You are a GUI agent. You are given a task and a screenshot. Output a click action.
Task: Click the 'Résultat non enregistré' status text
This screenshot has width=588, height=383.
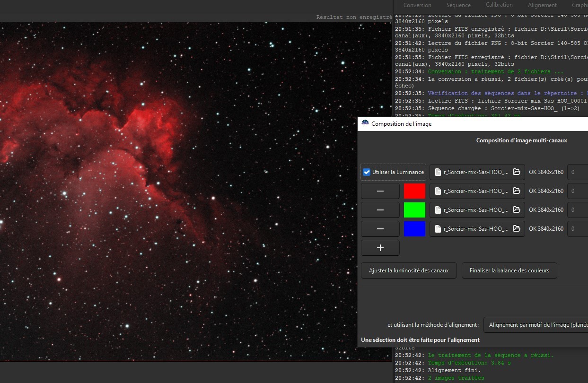pyautogui.click(x=355, y=17)
